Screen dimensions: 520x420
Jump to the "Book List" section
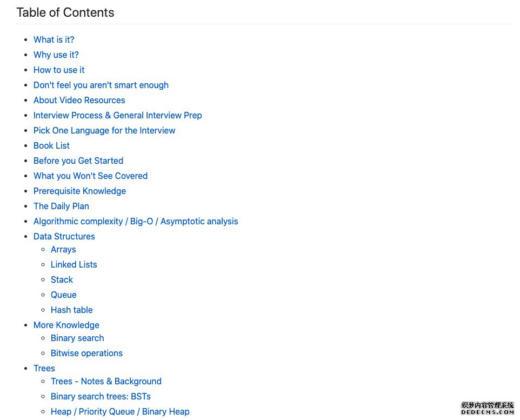coord(51,145)
